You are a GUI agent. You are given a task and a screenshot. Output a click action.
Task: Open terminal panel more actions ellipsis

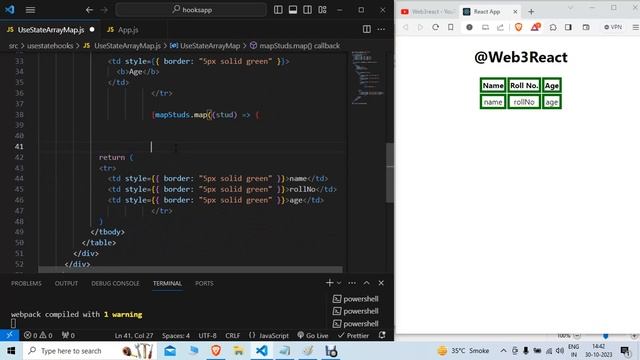pyautogui.click(x=352, y=283)
